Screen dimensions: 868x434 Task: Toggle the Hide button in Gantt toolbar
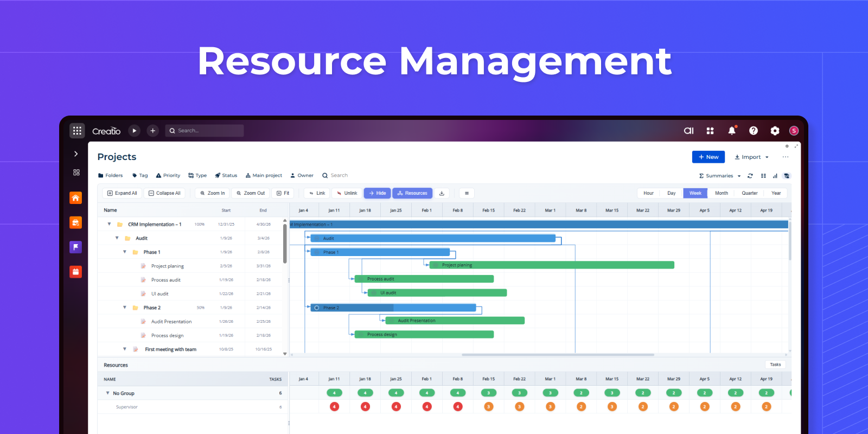click(x=377, y=193)
